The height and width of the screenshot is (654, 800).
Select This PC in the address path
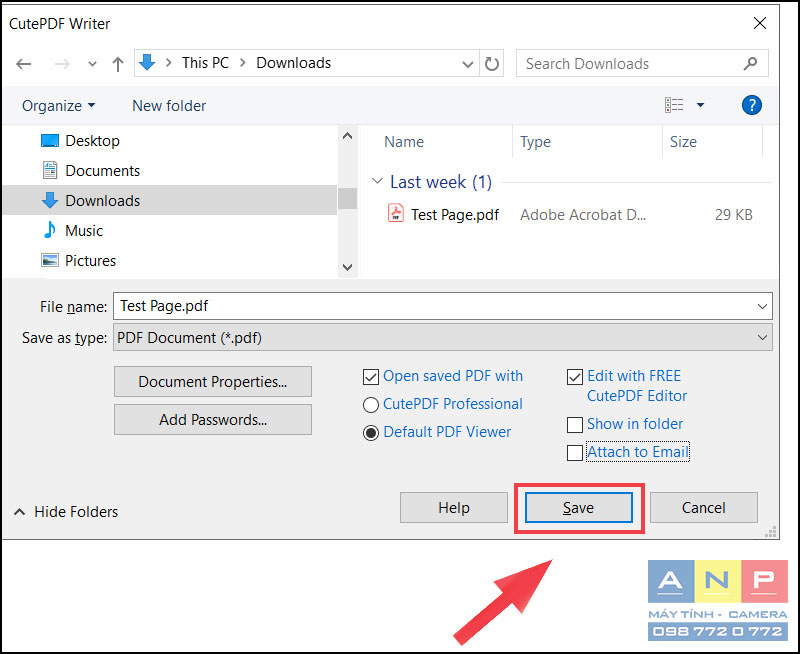point(205,63)
